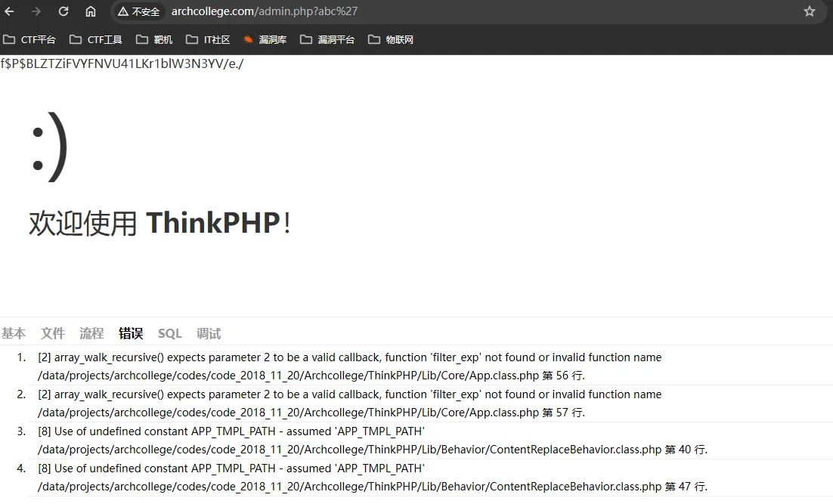Click the smiley face :) graphic
This screenshot has height=504, width=833.
[x=50, y=147]
